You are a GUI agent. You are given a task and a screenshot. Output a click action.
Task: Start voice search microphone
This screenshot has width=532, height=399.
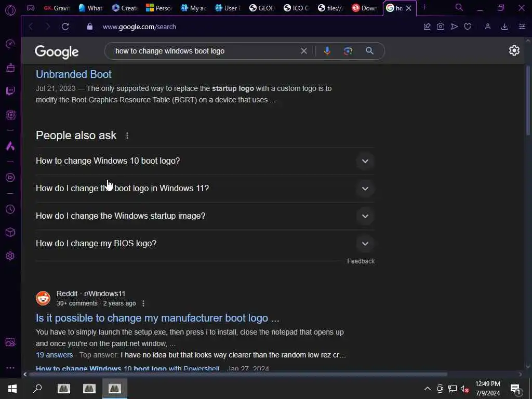[x=327, y=51]
